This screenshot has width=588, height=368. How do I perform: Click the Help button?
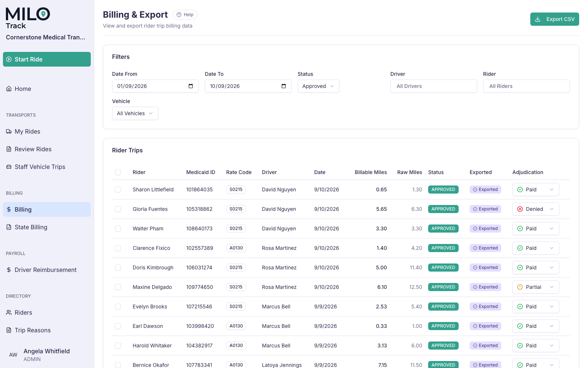[x=185, y=15]
